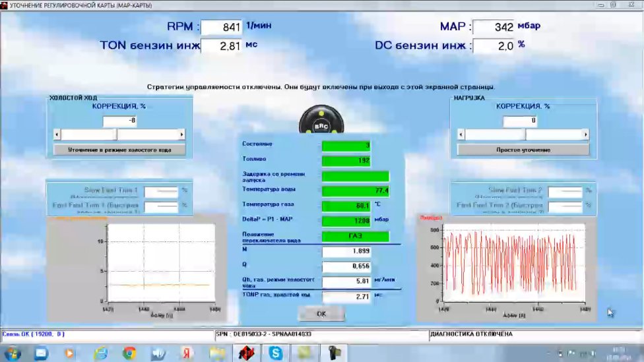The image size is (644, 362).
Task: Open the Windows Start menu
Action: pos(12,353)
